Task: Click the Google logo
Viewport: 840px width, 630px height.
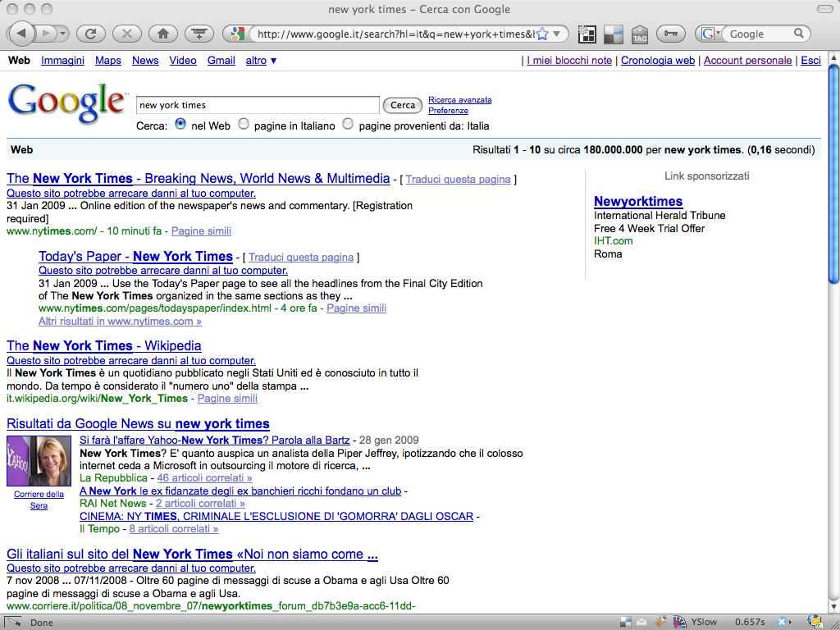Action: pos(67,103)
